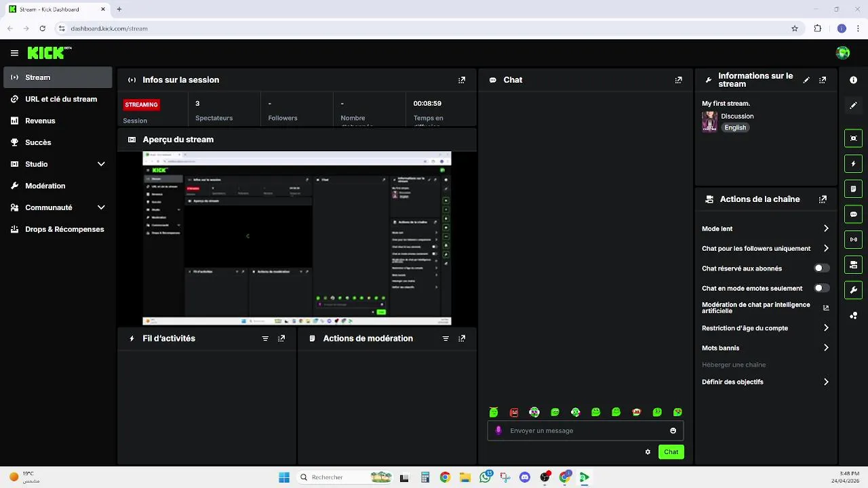Pop out the Chat panel
868x488 pixels.
(x=678, y=80)
